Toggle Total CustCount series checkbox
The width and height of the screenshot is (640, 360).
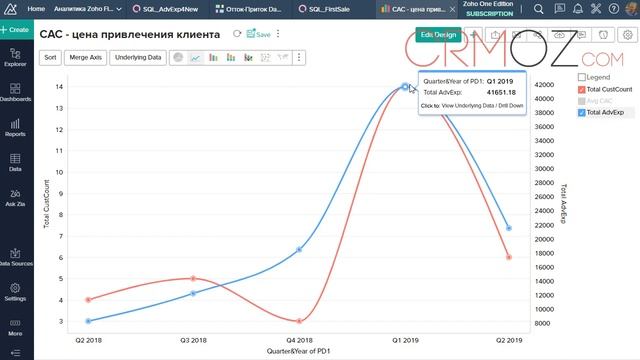click(582, 89)
